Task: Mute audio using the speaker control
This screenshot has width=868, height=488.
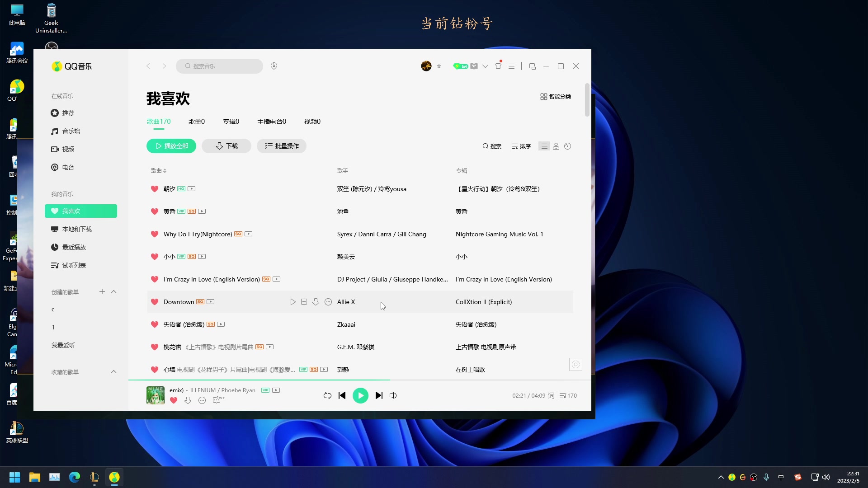Action: tap(392, 395)
